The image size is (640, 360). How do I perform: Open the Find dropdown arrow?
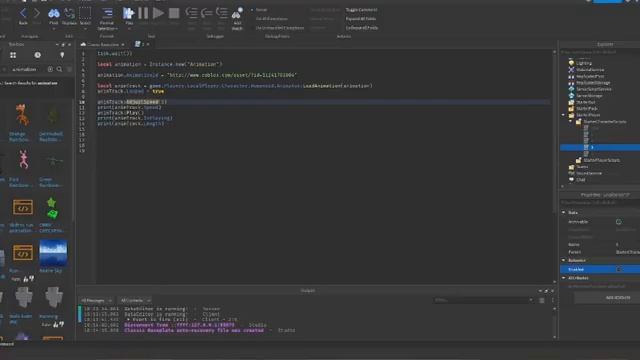53,29
